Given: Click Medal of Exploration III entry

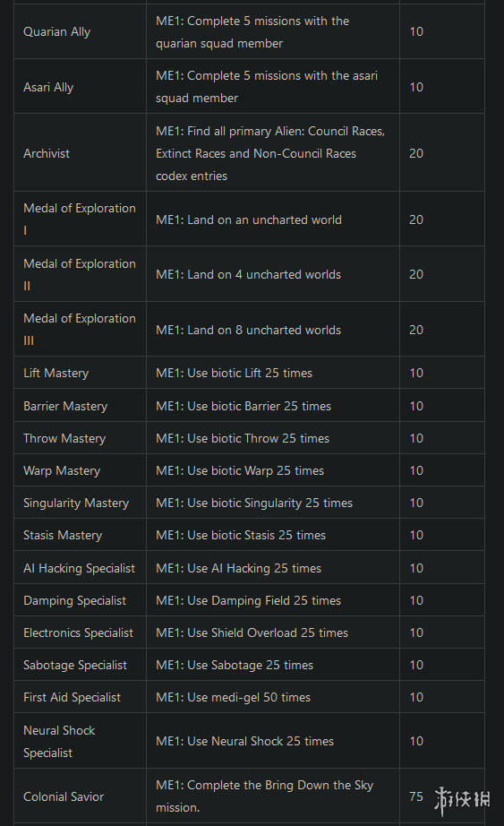Looking at the screenshot, I should click(80, 330).
